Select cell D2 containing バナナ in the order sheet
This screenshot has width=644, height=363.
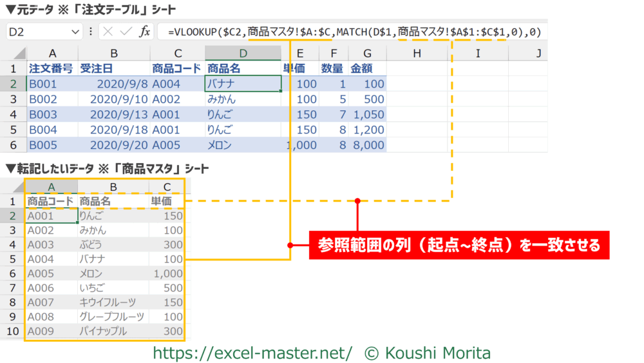click(243, 84)
